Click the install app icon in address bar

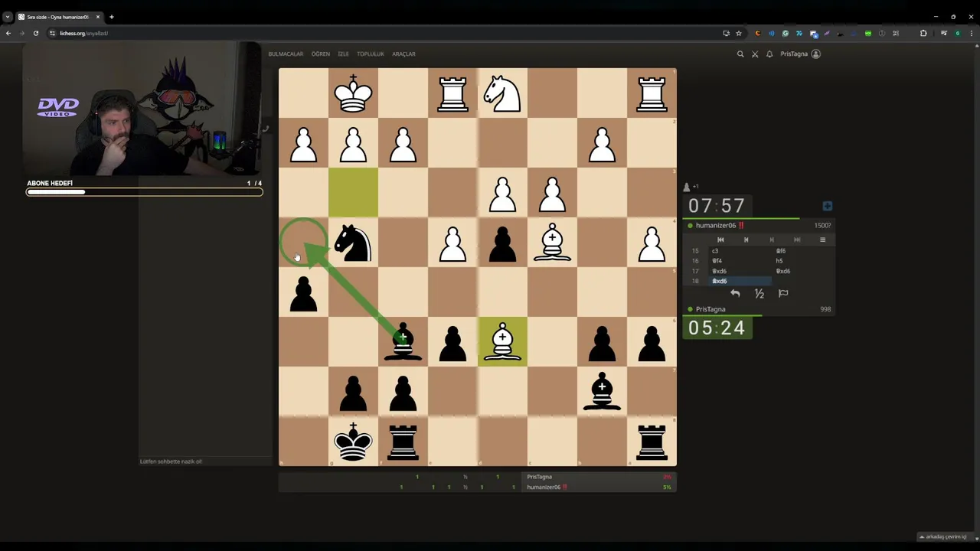[x=726, y=33]
